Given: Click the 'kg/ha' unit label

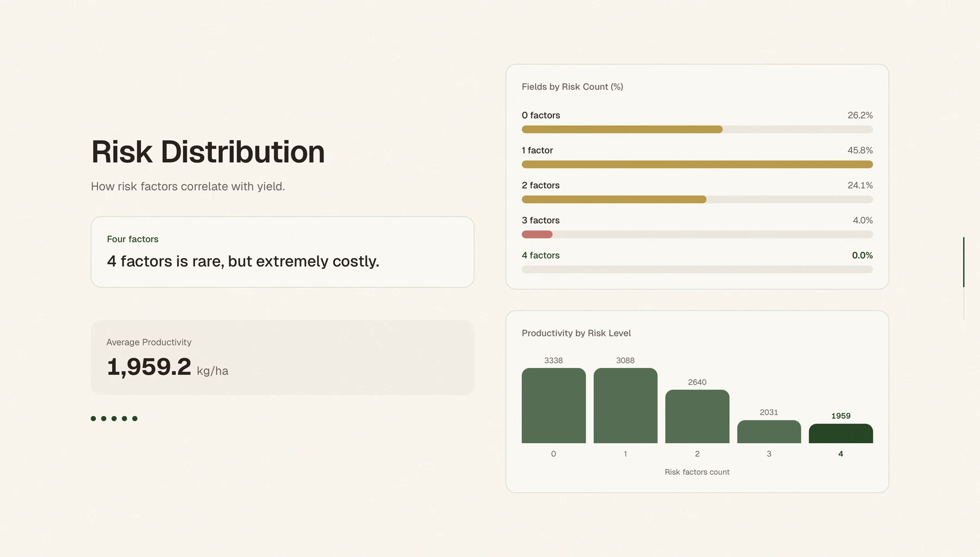Looking at the screenshot, I should (x=212, y=371).
